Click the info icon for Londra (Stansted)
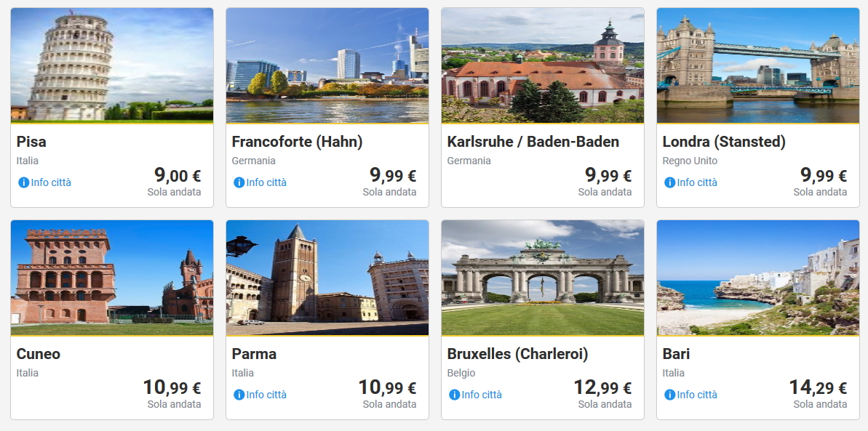 pyautogui.click(x=670, y=182)
